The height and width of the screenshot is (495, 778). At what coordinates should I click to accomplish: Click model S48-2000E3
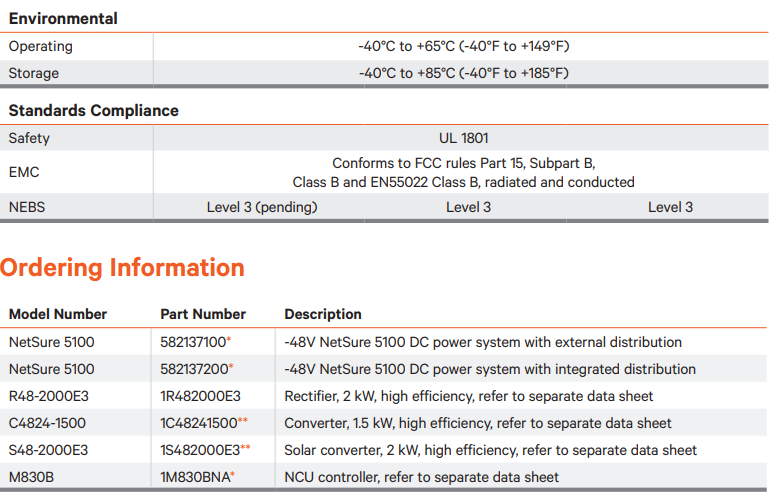(x=48, y=450)
